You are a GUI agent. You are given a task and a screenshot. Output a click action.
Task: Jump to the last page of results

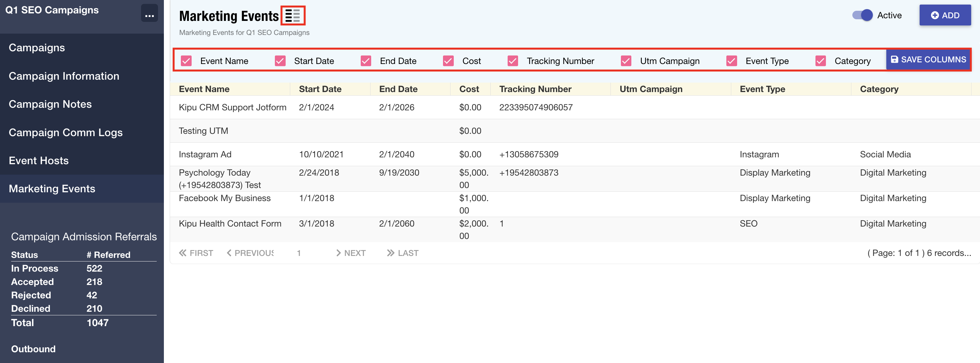403,253
